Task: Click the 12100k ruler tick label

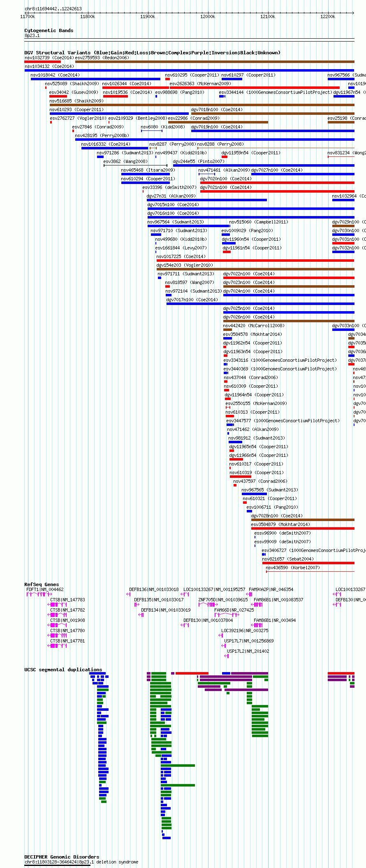Action: click(x=268, y=16)
